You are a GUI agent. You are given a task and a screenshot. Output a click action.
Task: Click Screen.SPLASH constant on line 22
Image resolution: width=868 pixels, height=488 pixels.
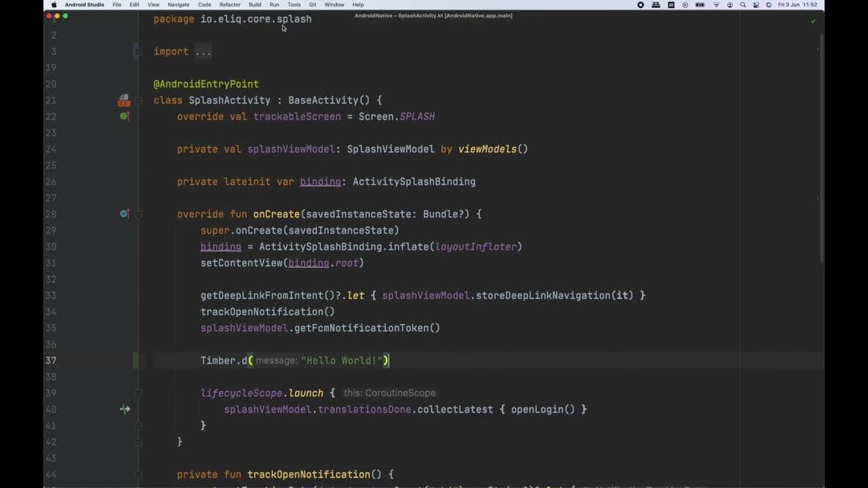pyautogui.click(x=397, y=117)
